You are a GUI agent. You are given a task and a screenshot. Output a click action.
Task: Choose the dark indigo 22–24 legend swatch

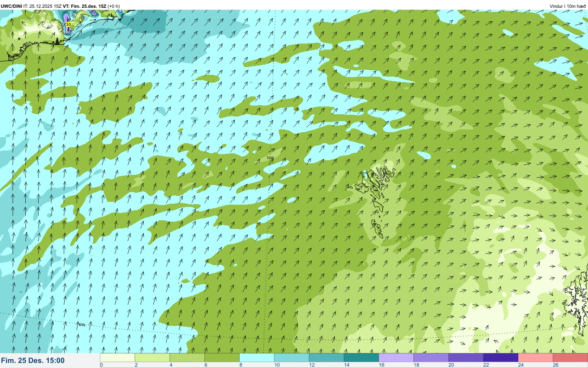(x=501, y=357)
